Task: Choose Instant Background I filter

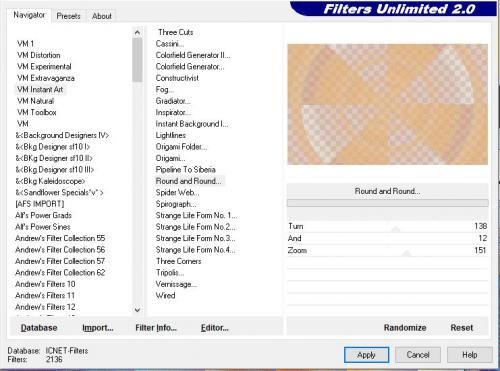Action: pyautogui.click(x=192, y=124)
